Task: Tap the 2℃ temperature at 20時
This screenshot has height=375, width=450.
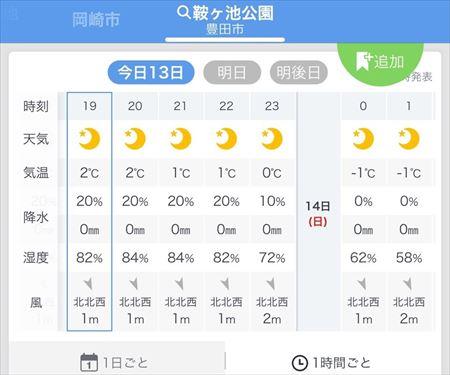Action: click(x=135, y=173)
